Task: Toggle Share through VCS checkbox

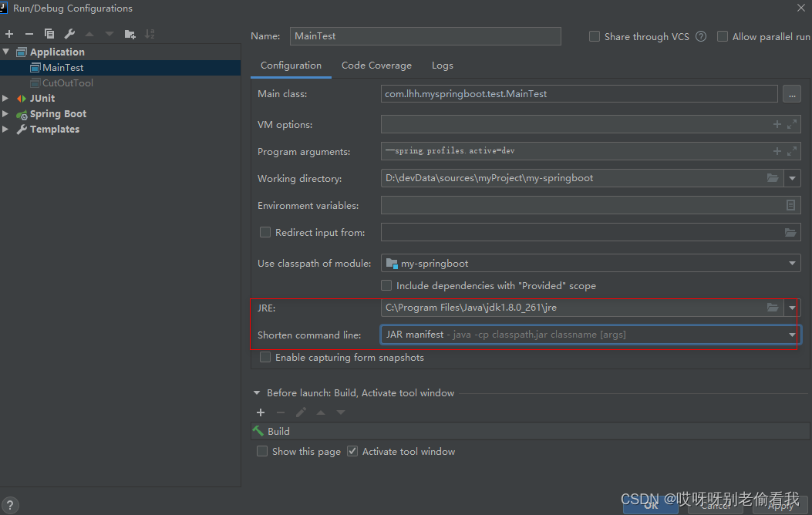Action: tap(595, 37)
